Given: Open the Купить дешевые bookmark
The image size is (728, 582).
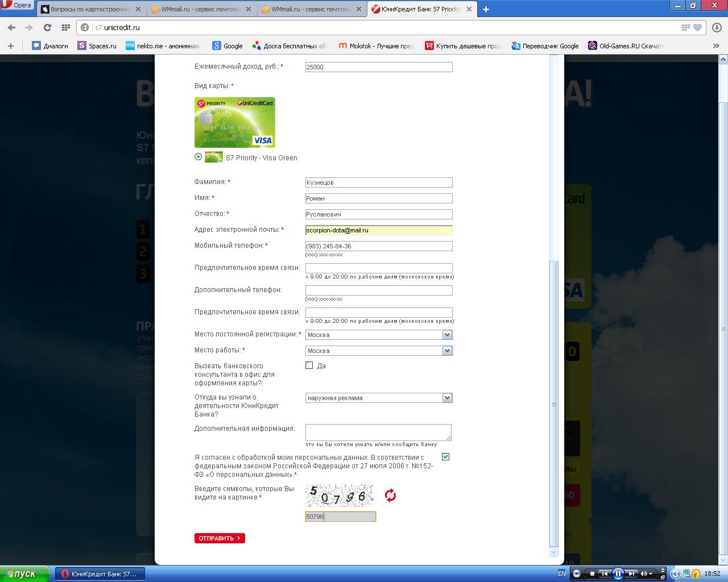Looking at the screenshot, I should (x=463, y=46).
